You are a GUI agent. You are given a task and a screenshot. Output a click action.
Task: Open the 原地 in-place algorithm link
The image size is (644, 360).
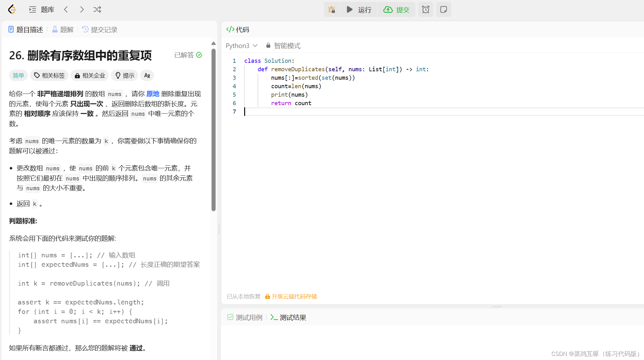(x=153, y=94)
